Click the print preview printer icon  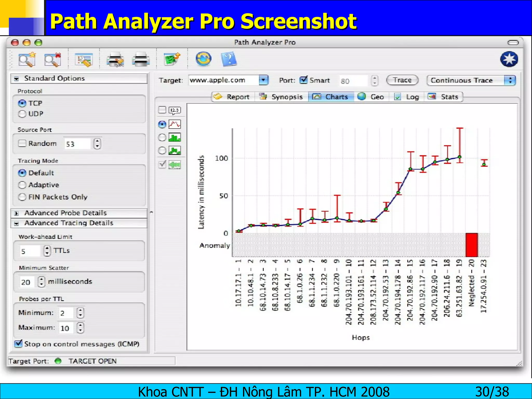115,60
